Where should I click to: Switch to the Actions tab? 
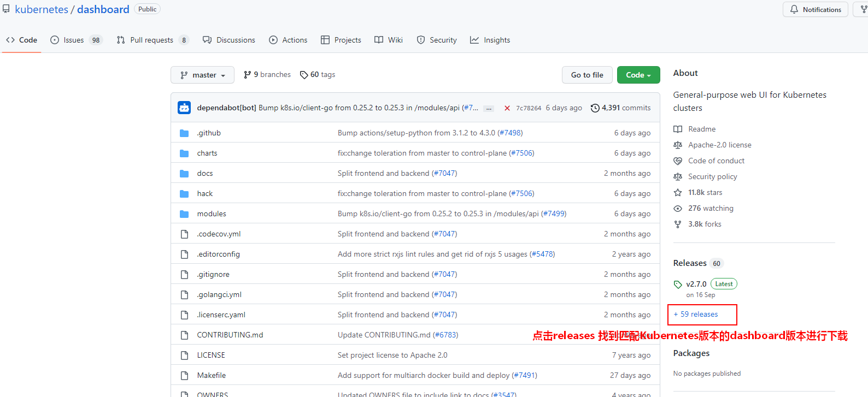click(x=288, y=40)
